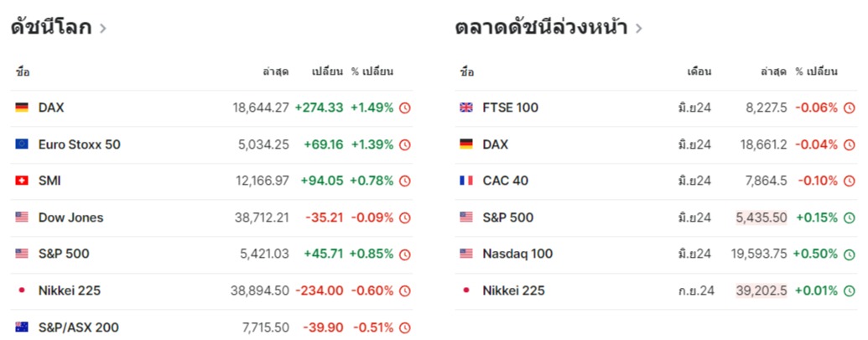Sort world indices by % เปลี่ยน column

coord(372,71)
